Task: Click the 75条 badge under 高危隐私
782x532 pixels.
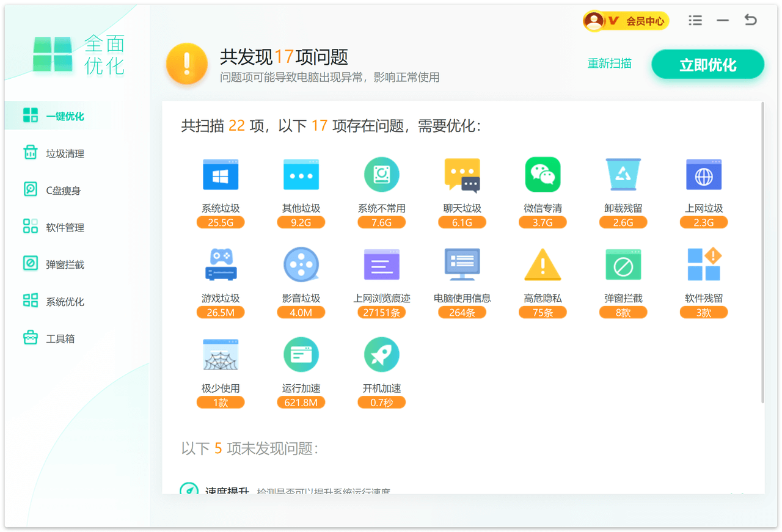Action: (x=543, y=312)
